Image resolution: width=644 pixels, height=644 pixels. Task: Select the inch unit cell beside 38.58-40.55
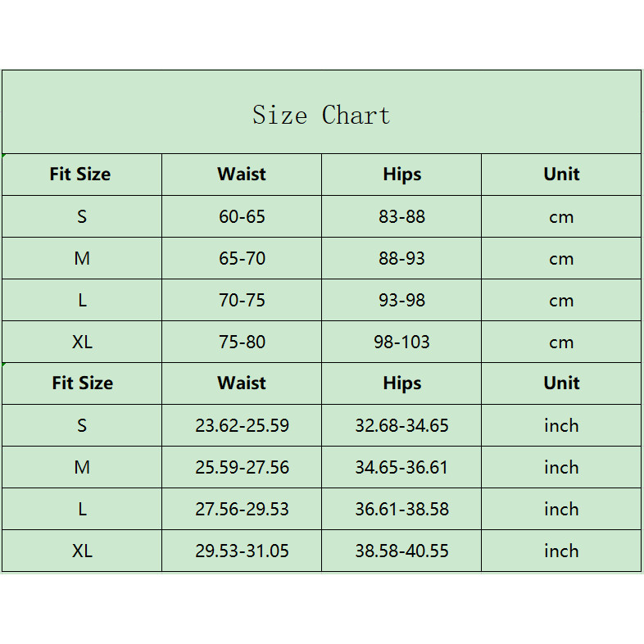tap(561, 551)
